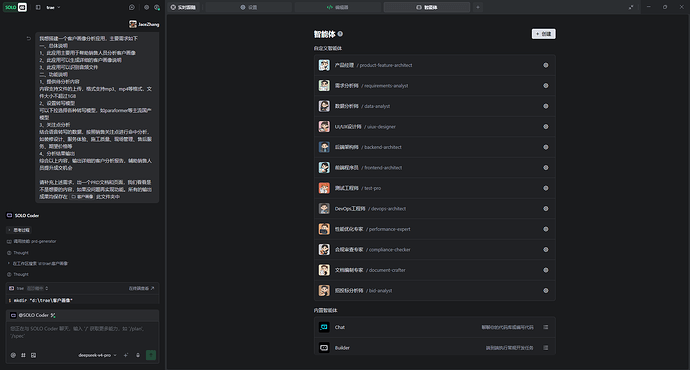Open the 性能优化专家 agent row

[x=435, y=229]
